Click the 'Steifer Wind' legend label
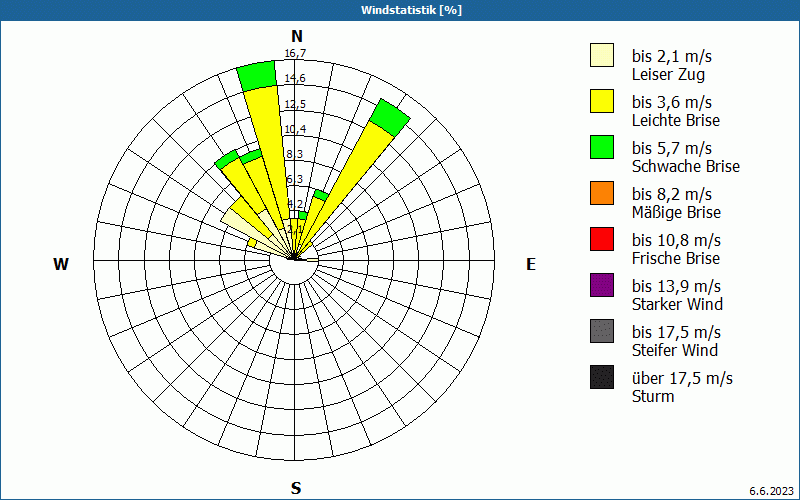Screen dimensions: 800x500 click(x=674, y=350)
